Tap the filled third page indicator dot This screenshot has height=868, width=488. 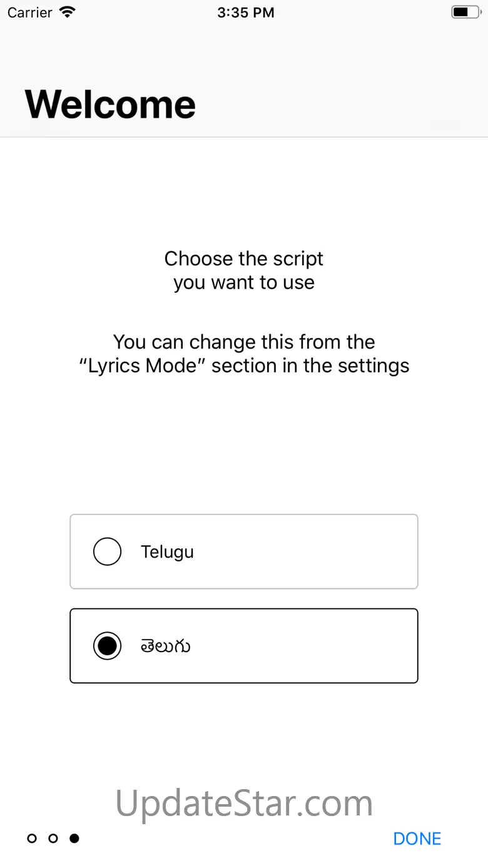click(74, 839)
